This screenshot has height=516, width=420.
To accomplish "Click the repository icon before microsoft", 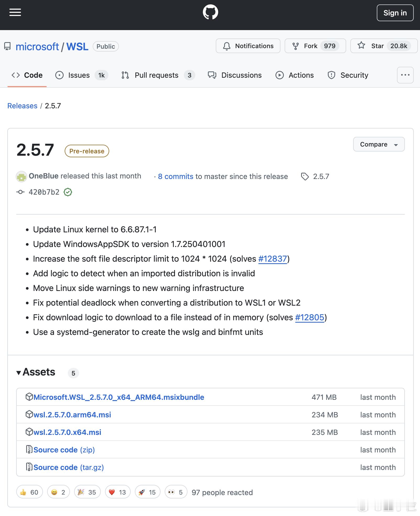I will coord(7,47).
